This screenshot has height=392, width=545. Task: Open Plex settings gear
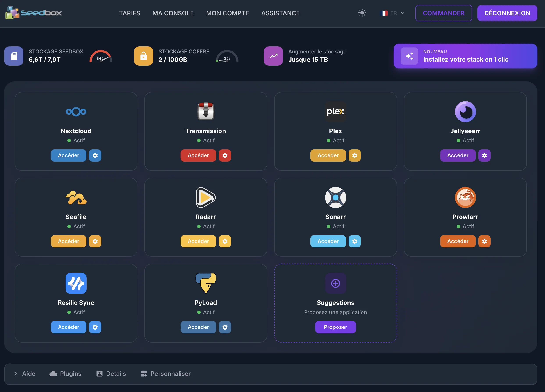pyautogui.click(x=355, y=155)
